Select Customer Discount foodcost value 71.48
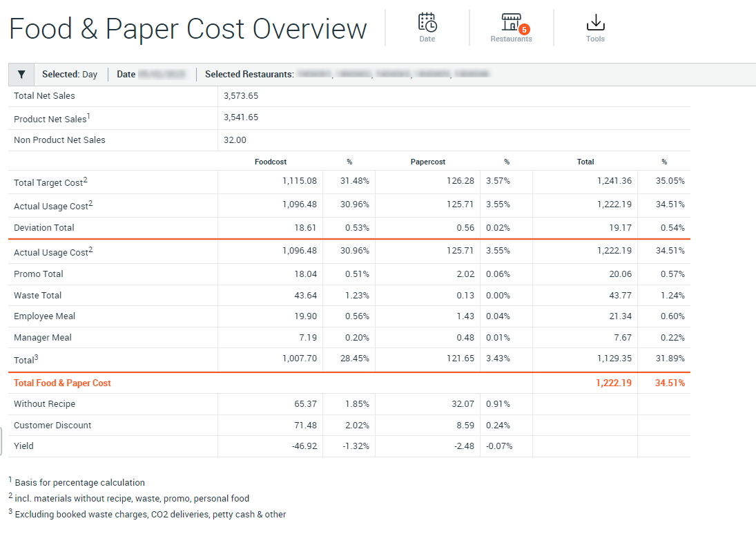Image resolution: width=756 pixels, height=534 pixels. 306,425
